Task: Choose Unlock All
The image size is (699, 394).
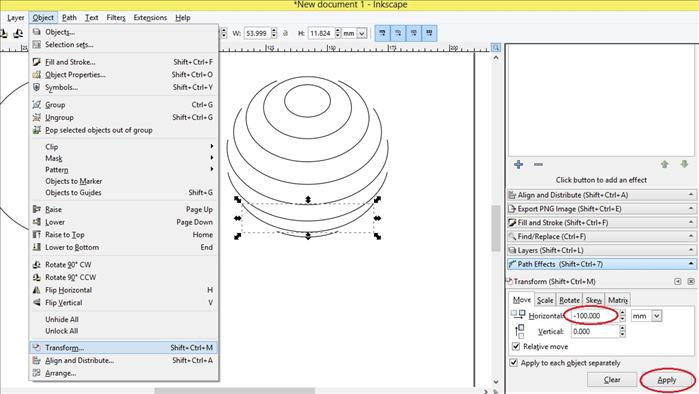Action: (124, 331)
